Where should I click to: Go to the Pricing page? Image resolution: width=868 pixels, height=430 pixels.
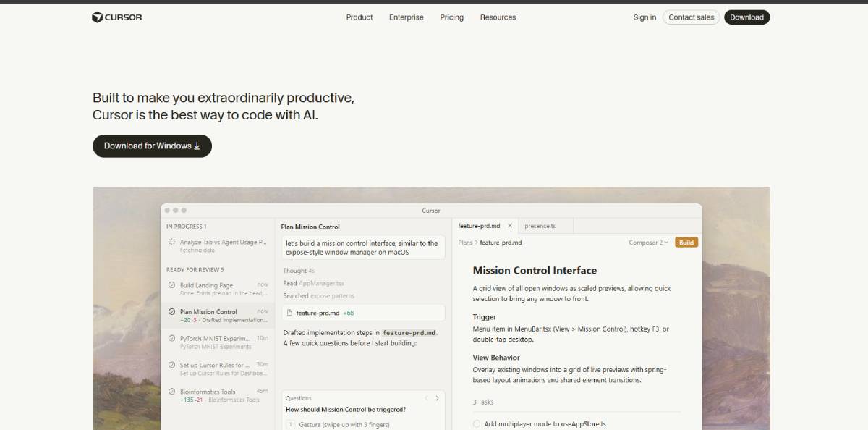[x=452, y=17]
